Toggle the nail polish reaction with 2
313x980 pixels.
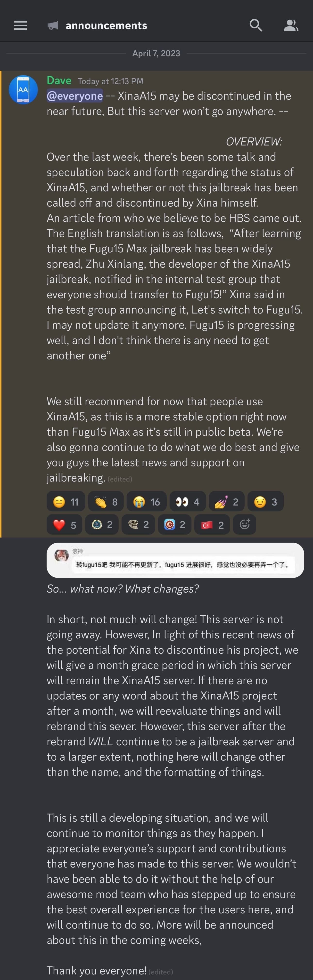click(227, 502)
